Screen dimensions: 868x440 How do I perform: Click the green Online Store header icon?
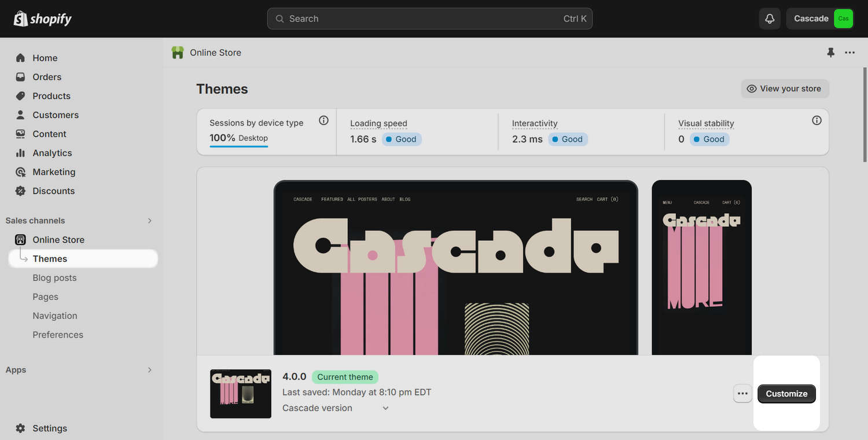[x=178, y=53]
